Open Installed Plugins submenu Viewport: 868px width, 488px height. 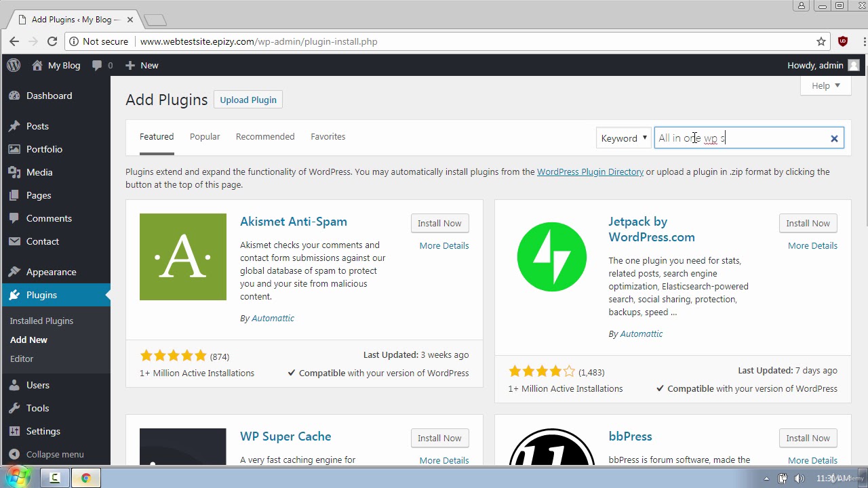(41, 321)
